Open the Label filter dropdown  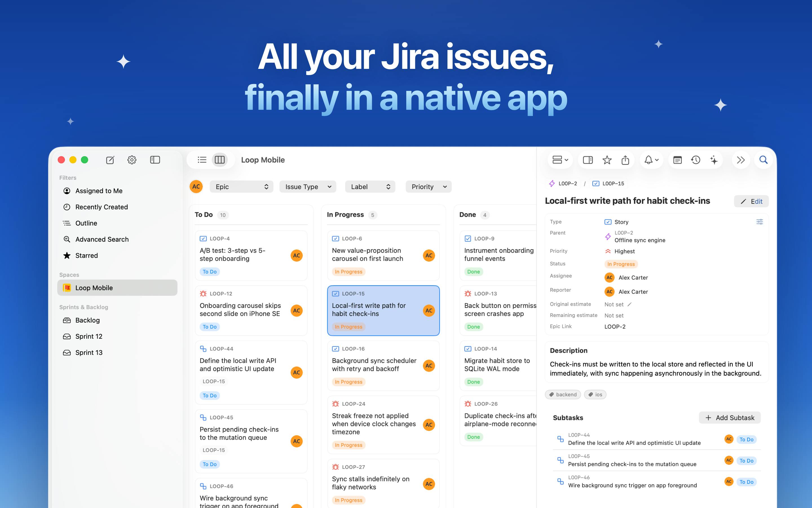[370, 187]
